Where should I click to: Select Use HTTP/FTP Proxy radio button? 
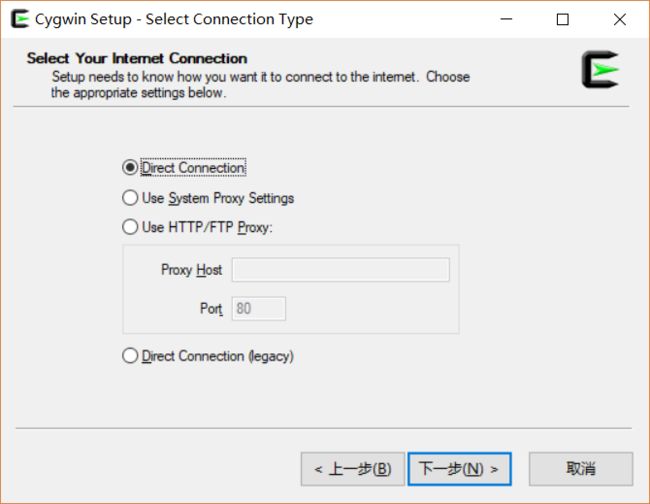(x=130, y=227)
